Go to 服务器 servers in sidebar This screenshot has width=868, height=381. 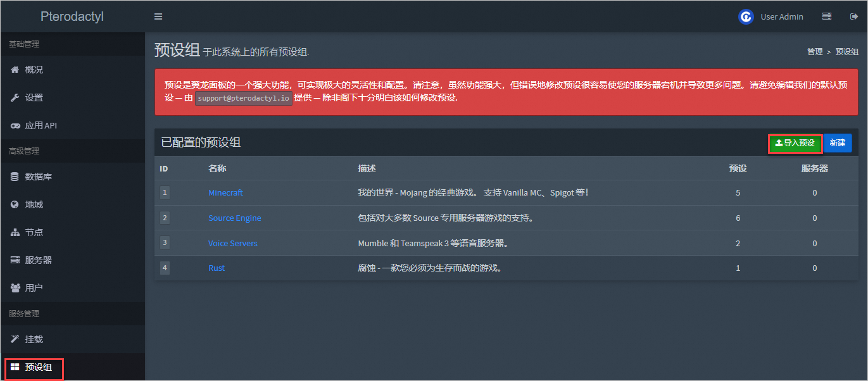click(x=38, y=260)
